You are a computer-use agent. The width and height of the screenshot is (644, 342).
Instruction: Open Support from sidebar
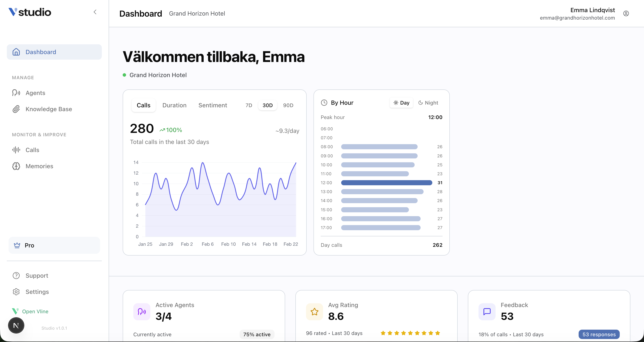37,276
